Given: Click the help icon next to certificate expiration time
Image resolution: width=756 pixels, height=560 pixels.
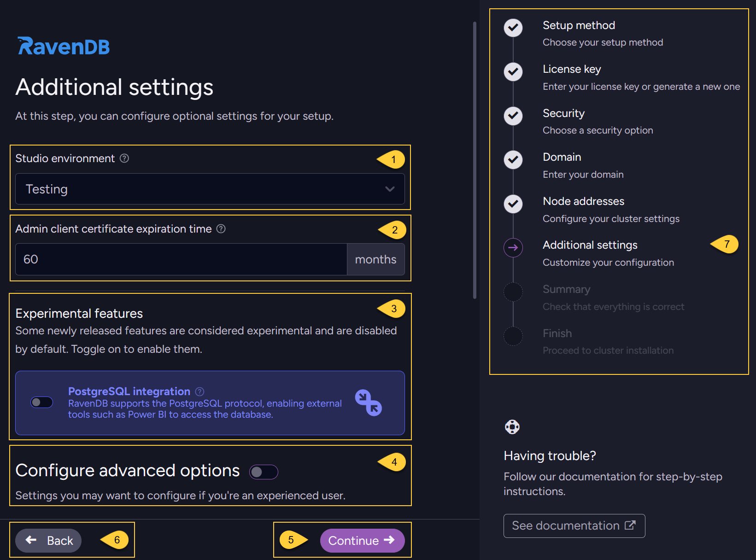Looking at the screenshot, I should coord(220,229).
